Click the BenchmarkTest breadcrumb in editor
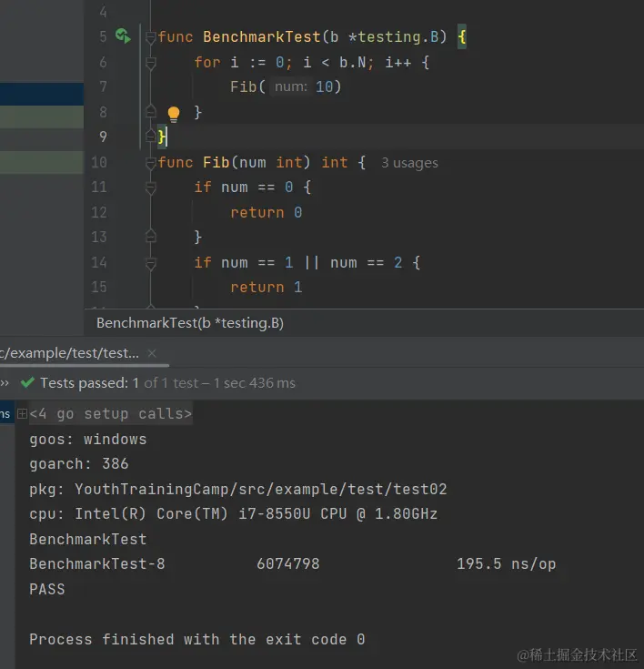This screenshot has height=669, width=644. coord(190,323)
